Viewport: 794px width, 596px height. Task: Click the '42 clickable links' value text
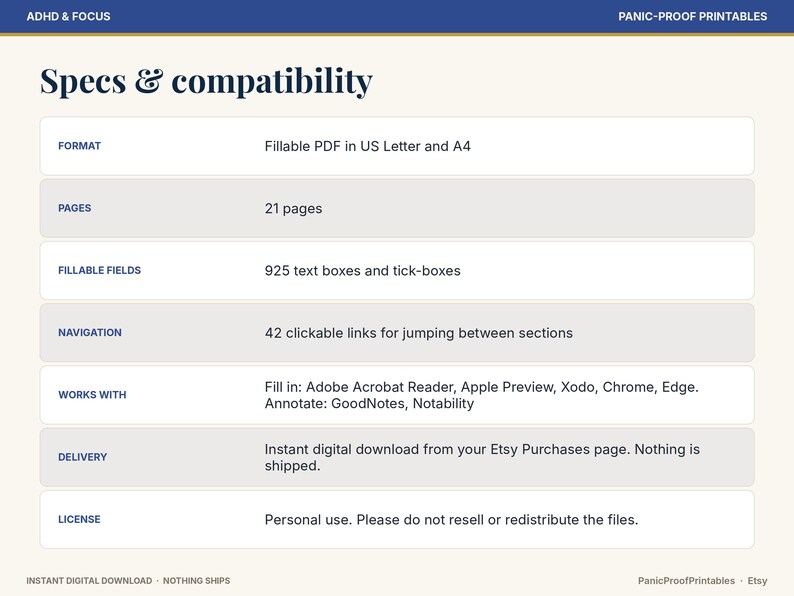[x=419, y=333]
